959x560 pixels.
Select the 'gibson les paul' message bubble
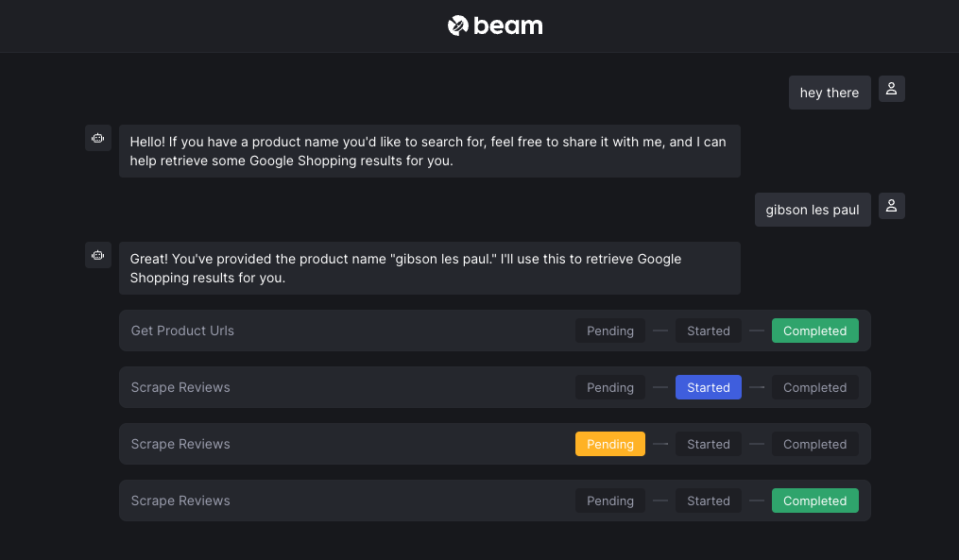coord(813,210)
